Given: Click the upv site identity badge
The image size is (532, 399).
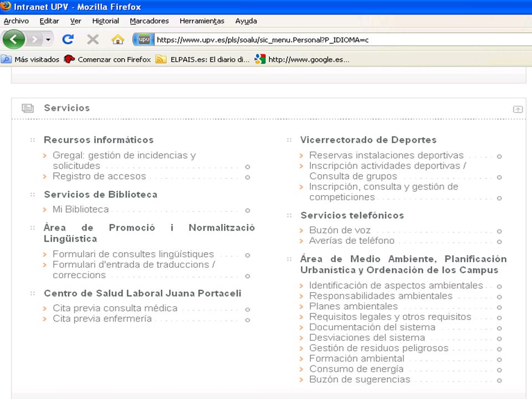Looking at the screenshot, I should pyautogui.click(x=144, y=40).
